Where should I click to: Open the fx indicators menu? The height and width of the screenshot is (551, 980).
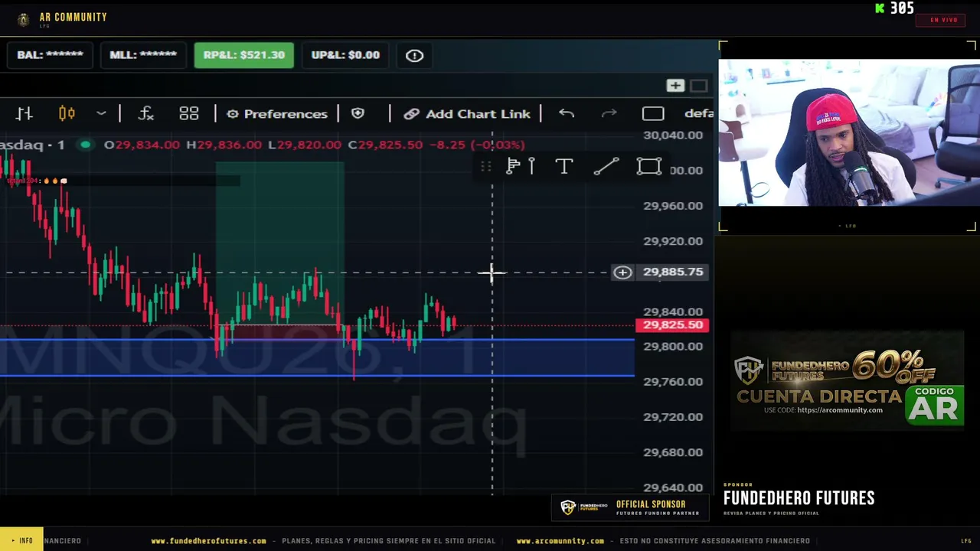(145, 114)
